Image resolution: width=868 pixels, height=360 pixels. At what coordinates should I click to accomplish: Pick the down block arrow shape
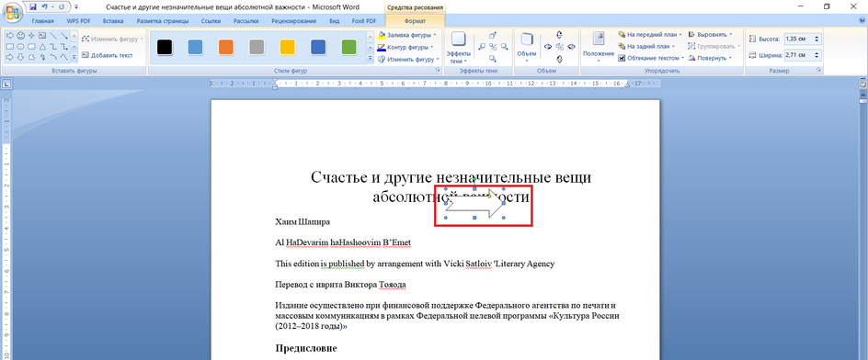20,57
